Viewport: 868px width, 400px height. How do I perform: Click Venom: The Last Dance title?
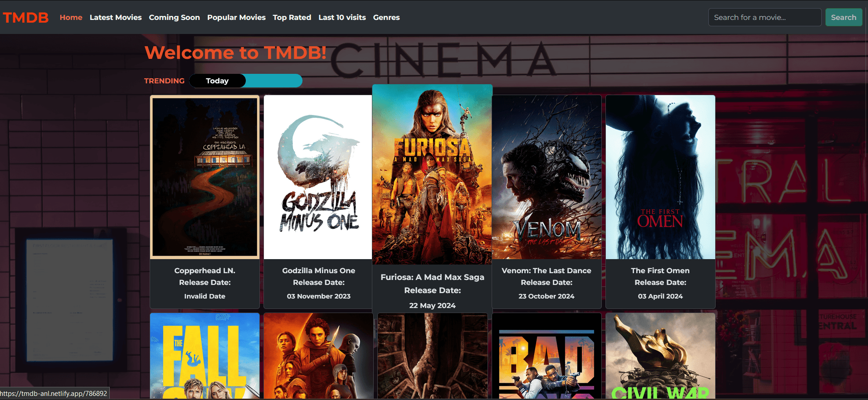(546, 270)
